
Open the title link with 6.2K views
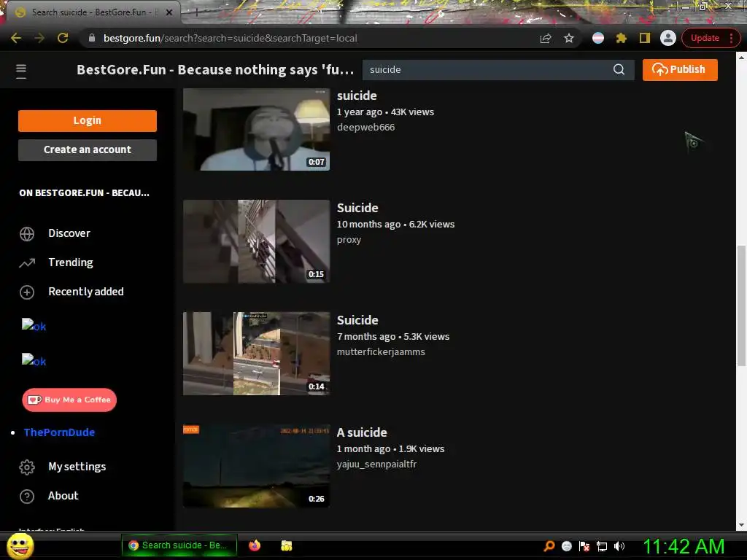coord(357,208)
